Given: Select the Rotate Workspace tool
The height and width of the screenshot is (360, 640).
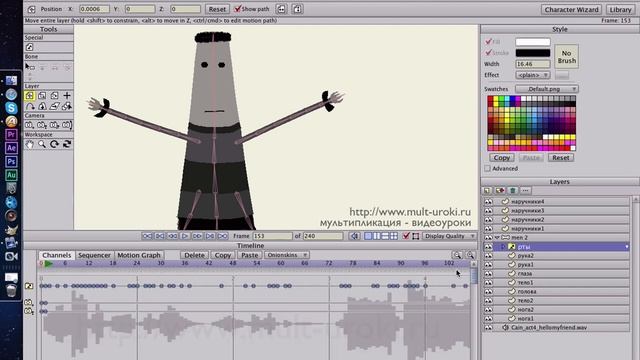Looking at the screenshot, I should (x=54, y=144).
